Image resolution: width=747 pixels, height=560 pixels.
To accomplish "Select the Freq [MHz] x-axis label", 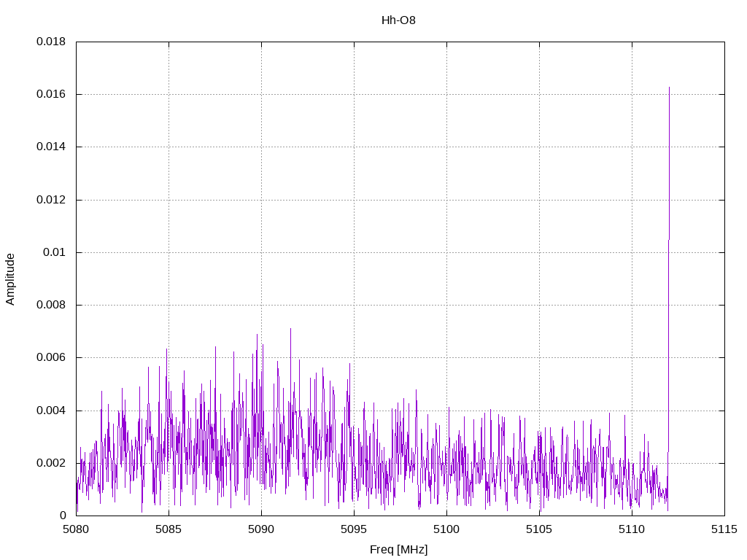I will click(399, 549).
